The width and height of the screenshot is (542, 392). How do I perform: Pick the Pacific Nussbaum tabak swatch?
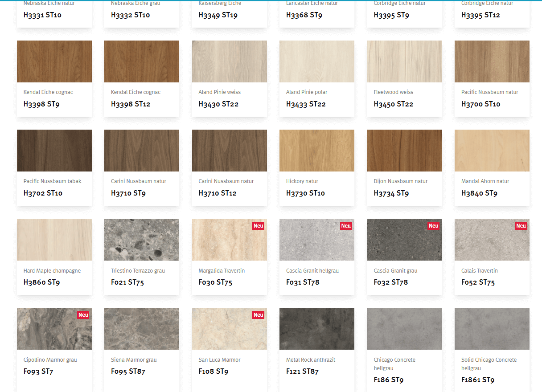click(x=54, y=151)
